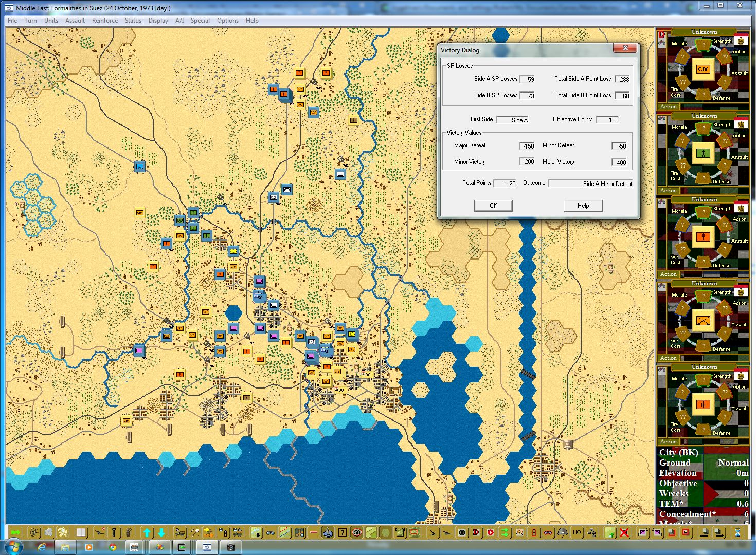Open Google Chrome from the taskbar
This screenshot has width=756, height=555.
(x=113, y=547)
